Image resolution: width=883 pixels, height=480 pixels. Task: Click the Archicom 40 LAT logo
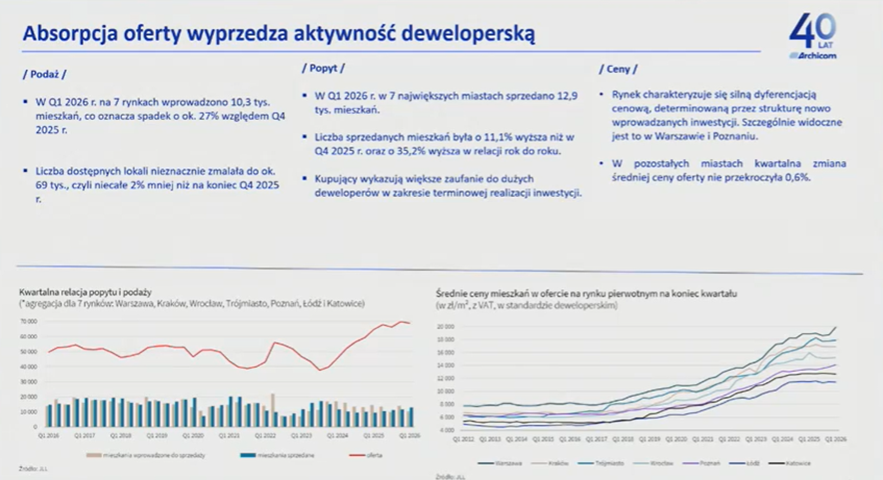pos(813,37)
